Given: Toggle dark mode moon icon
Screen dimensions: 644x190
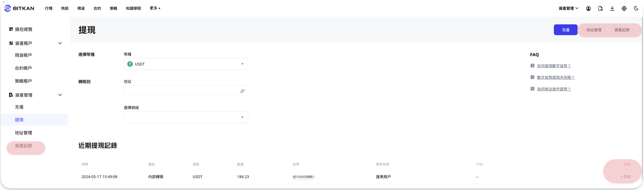Looking at the screenshot, I should (x=636, y=8).
